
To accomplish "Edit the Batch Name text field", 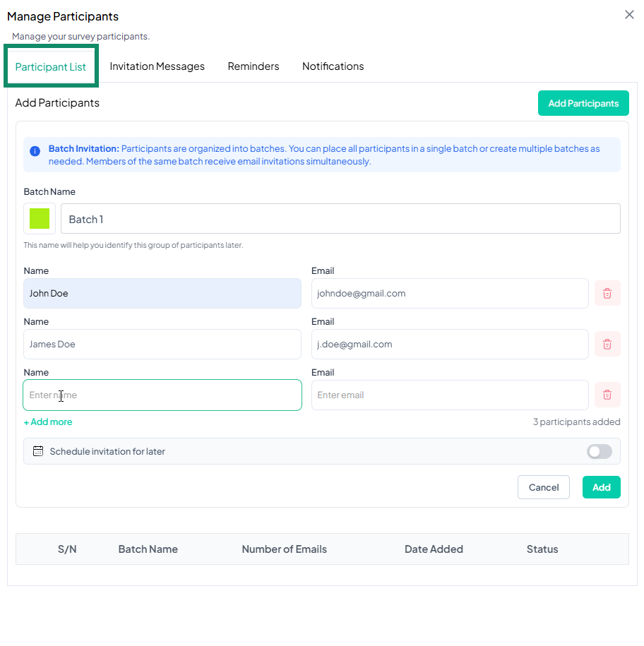I will coord(340,219).
